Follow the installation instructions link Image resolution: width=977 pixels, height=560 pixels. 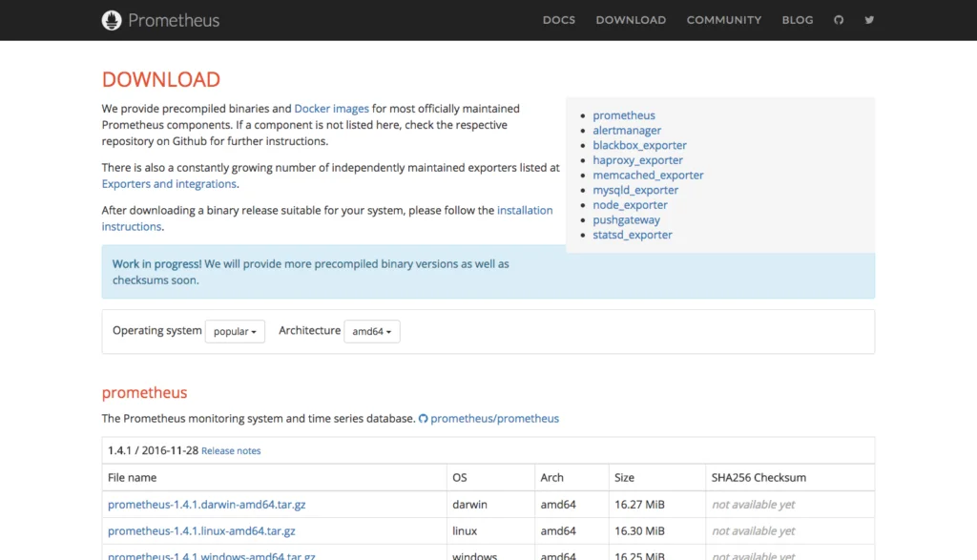click(525, 211)
